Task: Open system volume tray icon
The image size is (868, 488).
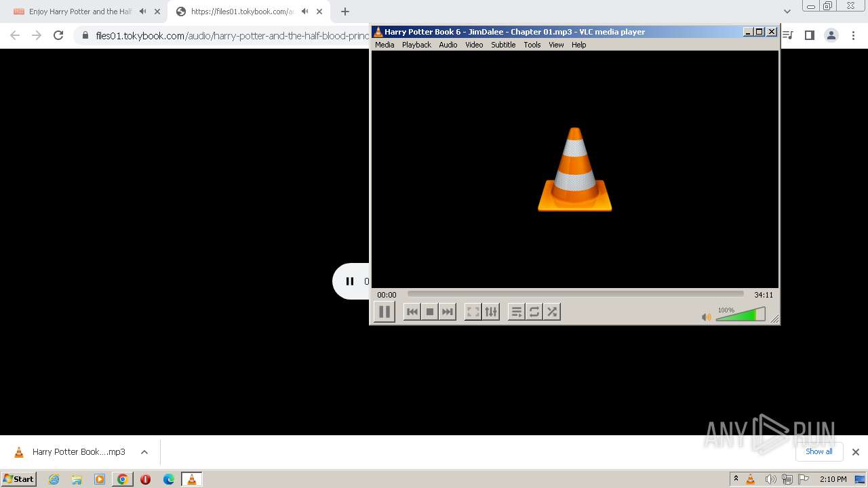Action: point(770,479)
